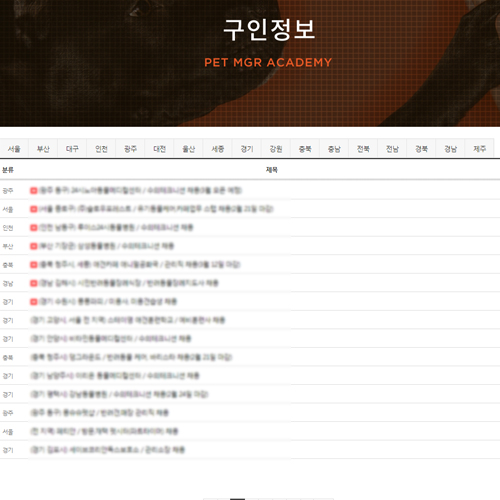Switch to the 전남 region tab
Image resolution: width=500 pixels, height=500 pixels.
click(x=392, y=149)
